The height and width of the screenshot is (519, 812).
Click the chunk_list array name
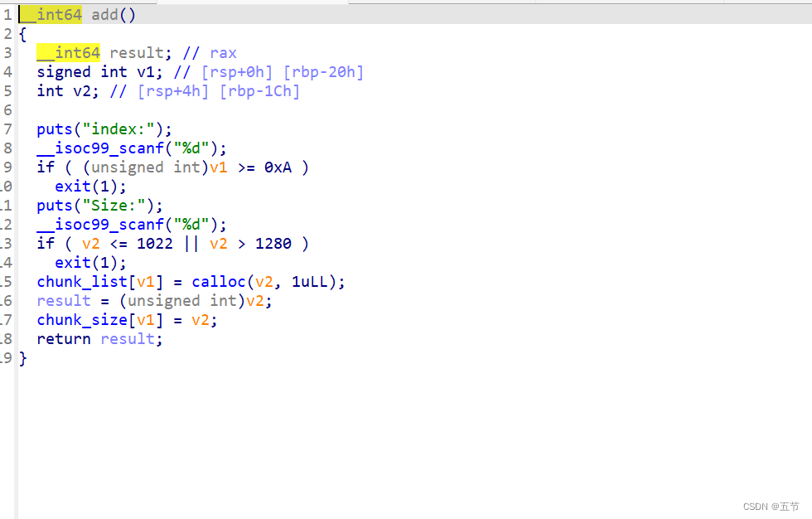[82, 282]
